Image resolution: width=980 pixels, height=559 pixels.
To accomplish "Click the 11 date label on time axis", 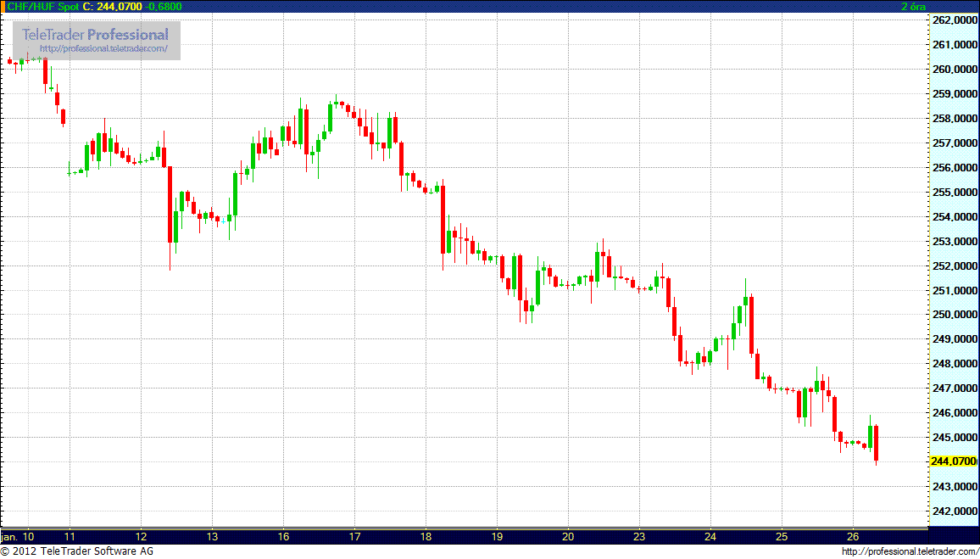I will (70, 536).
